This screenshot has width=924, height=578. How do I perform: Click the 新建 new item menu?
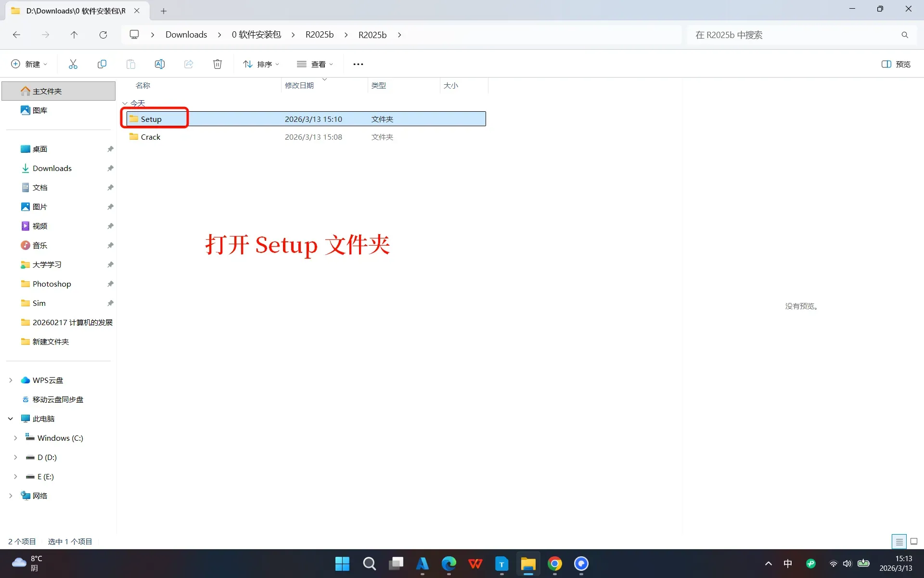point(29,64)
